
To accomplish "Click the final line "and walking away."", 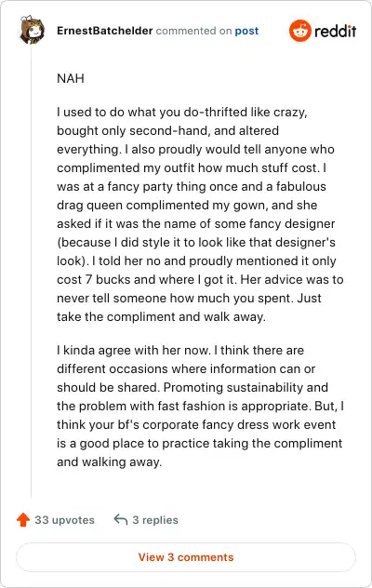I will point(109,462).
